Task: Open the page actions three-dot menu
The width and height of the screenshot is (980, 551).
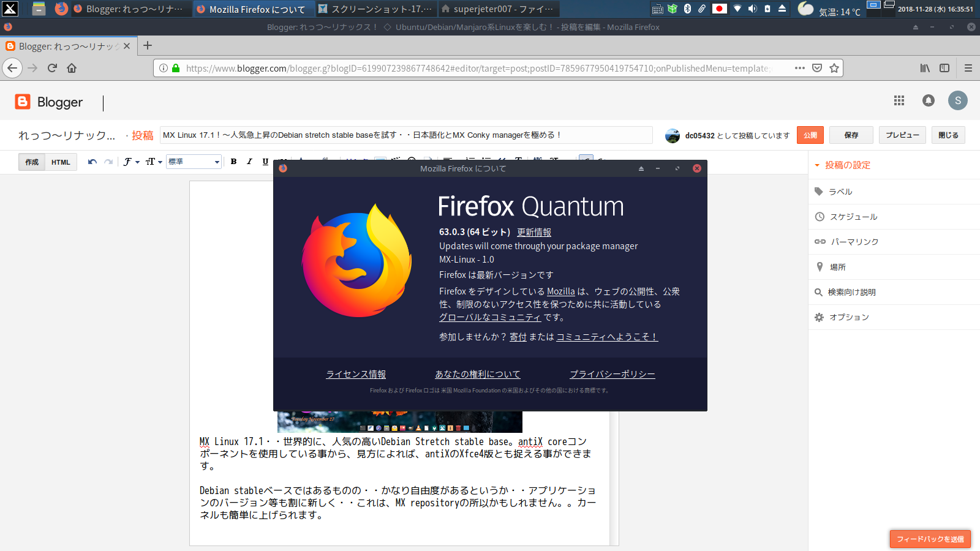Action: (x=799, y=68)
